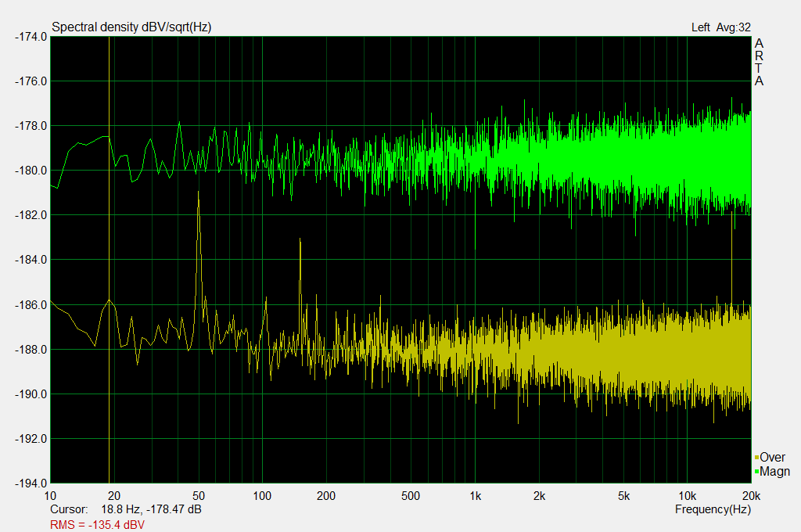Click the yellow vertical cursor line at 18.8 Hz
The width and height of the screenshot is (801, 532).
tap(109, 260)
